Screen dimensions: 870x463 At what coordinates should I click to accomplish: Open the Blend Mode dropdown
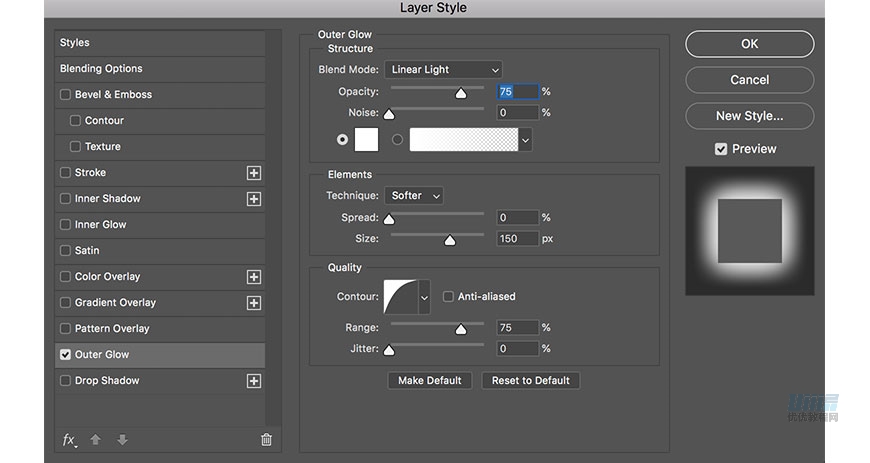(443, 70)
